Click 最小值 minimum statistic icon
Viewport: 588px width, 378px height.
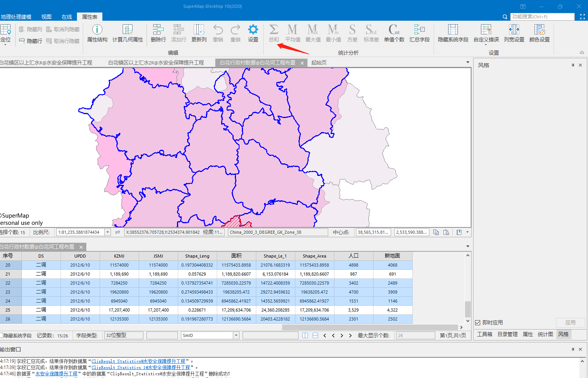click(x=333, y=30)
